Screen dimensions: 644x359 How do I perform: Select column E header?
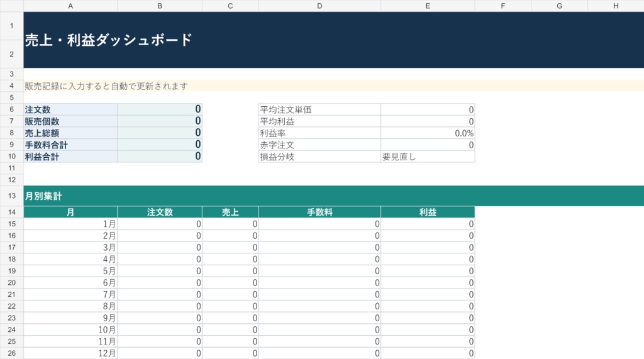[428, 6]
